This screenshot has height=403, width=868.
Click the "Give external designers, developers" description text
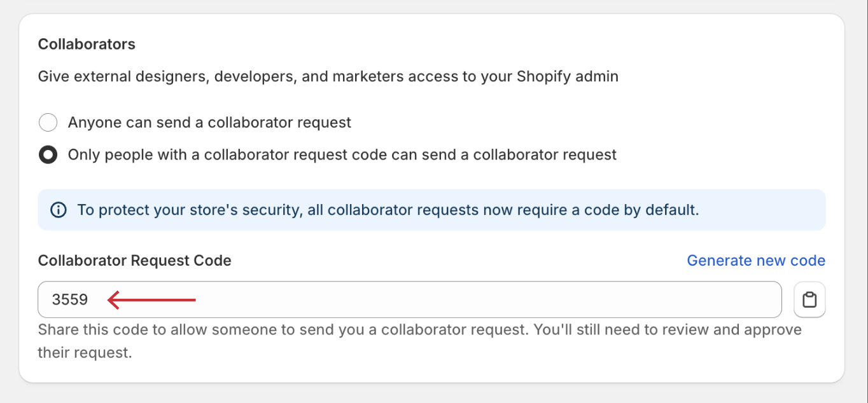click(328, 77)
